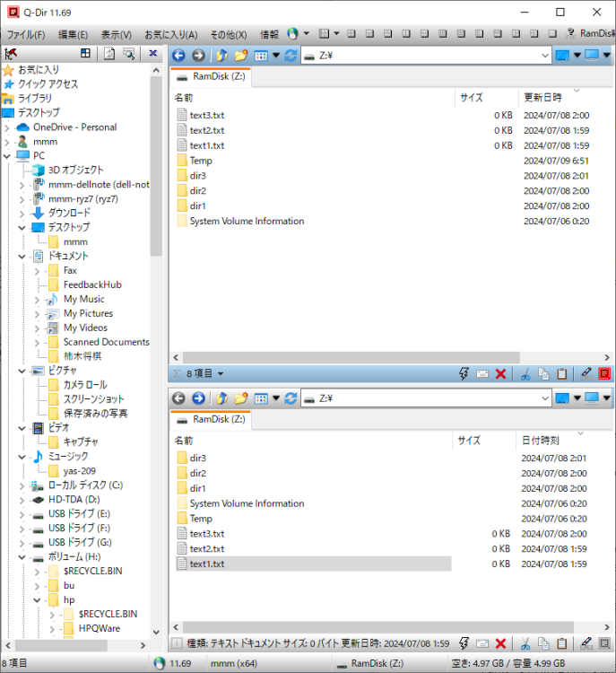The width and height of the screenshot is (616, 673).
Task: Click folder tree vertical scrollbar
Action: [156, 166]
